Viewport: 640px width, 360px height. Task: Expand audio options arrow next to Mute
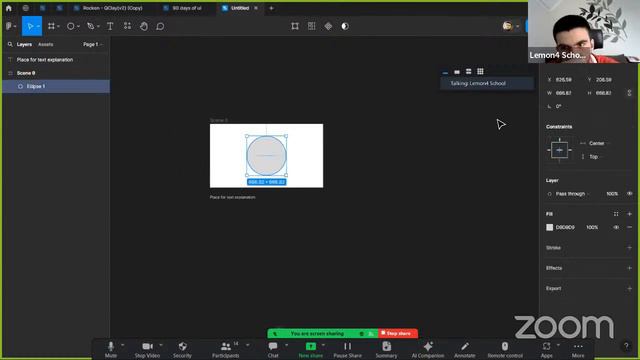[122, 345]
